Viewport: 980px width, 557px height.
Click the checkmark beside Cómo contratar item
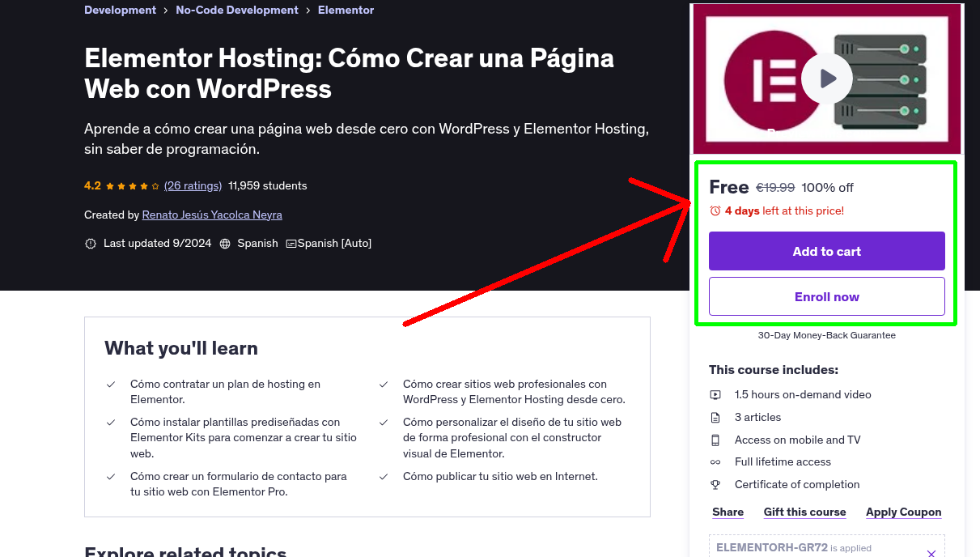111,385
